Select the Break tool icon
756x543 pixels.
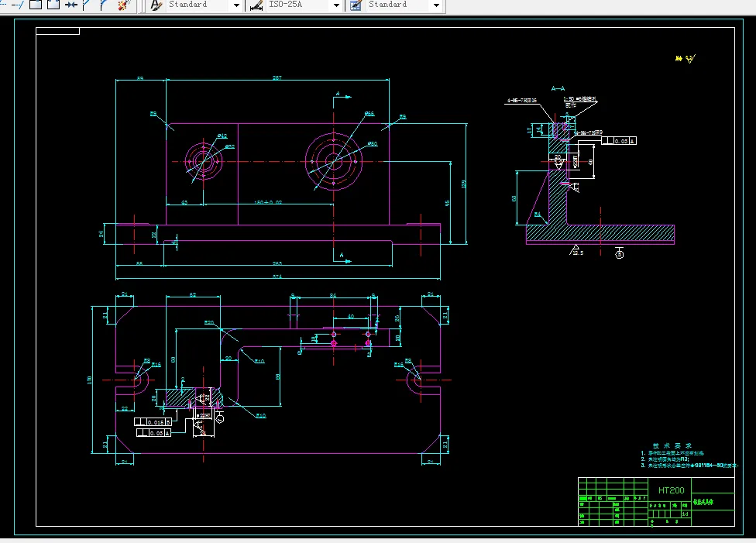[53, 5]
